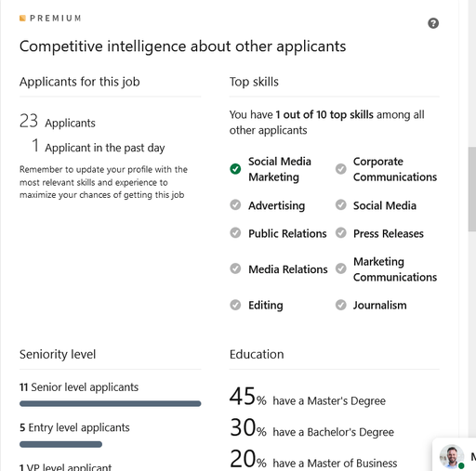Select the Marketing Communications skill text
Image resolution: width=476 pixels, height=471 pixels.
[395, 269]
